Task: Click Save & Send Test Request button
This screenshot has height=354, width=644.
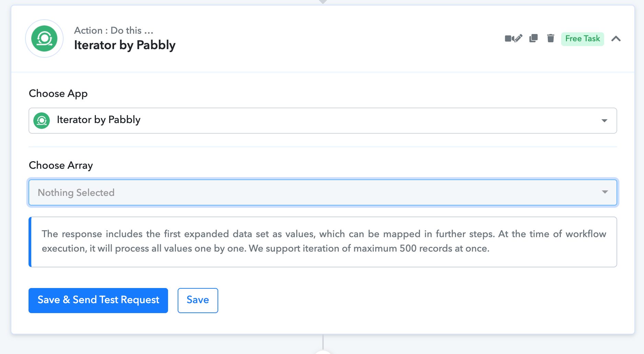Action: point(98,300)
